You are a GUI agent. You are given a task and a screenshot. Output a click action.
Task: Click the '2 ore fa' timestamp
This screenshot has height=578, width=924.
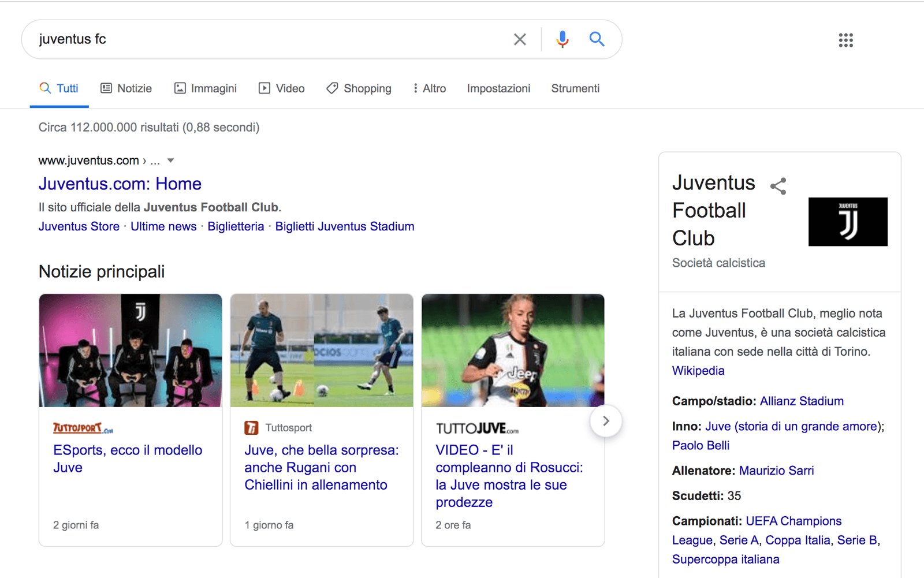tap(453, 525)
